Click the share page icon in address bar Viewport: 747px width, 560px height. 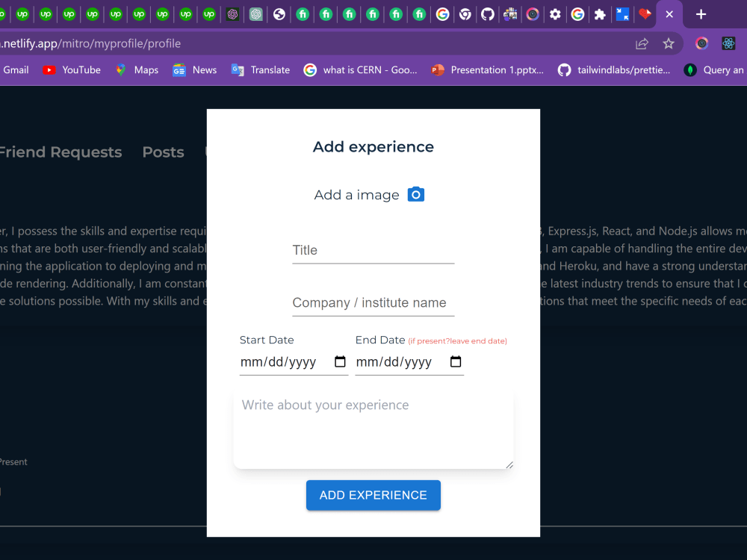point(642,44)
